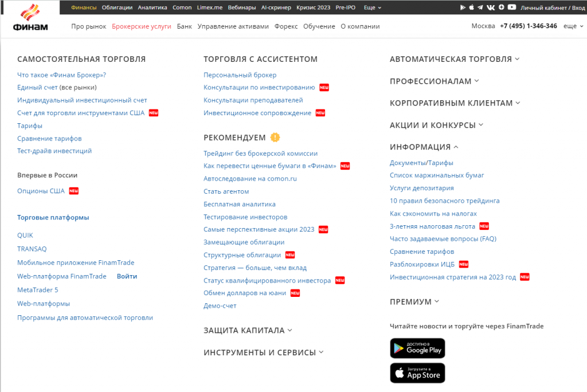Open the Google Play icon in top bar
The width and height of the screenshot is (587, 392).
[463, 7]
